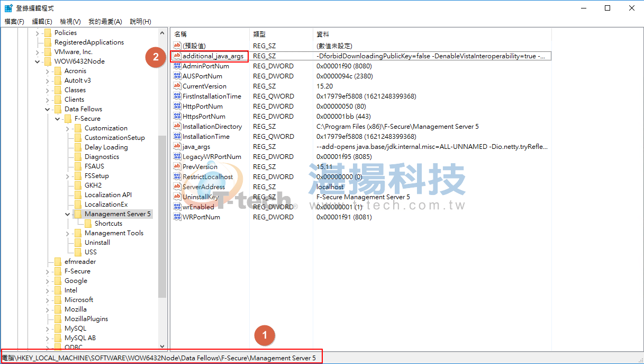Click the RegisteredApplications folder icon
The image size is (644, 364).
coord(48,42)
